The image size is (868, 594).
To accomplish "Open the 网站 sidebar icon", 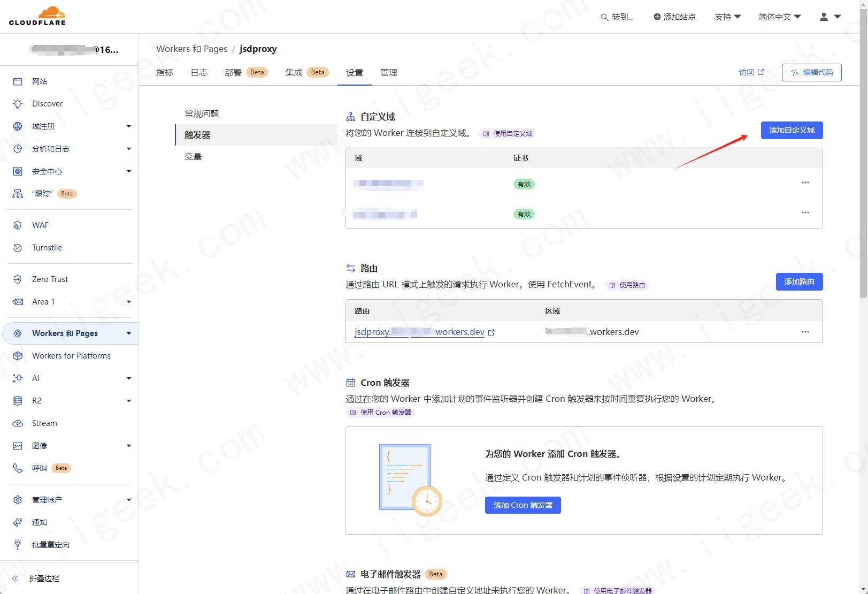I will point(18,81).
